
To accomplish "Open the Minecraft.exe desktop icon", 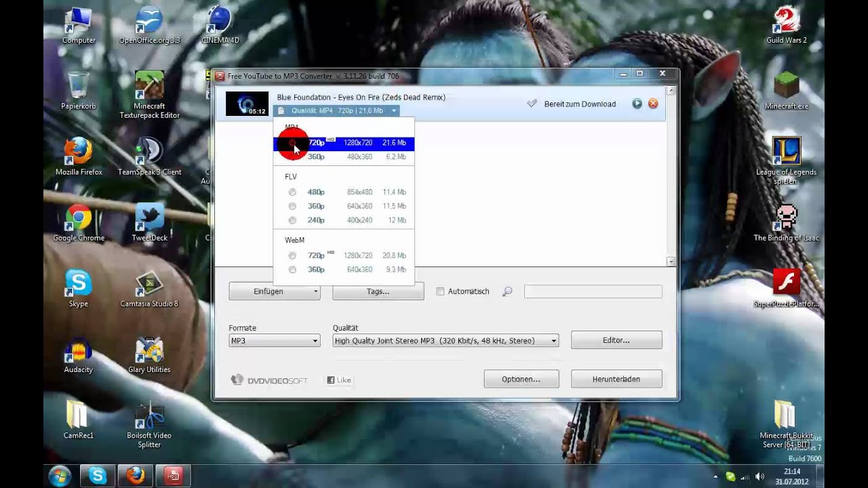I will tap(787, 91).
